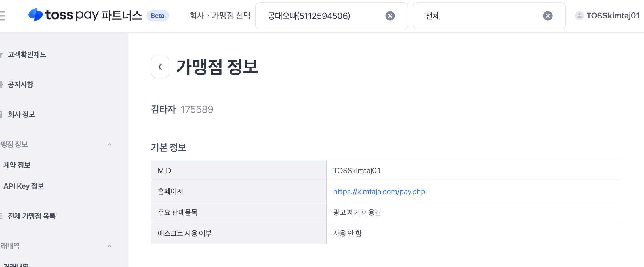Open the 공대오빠 company dropdown
The image size is (644, 267).
tap(323, 16)
